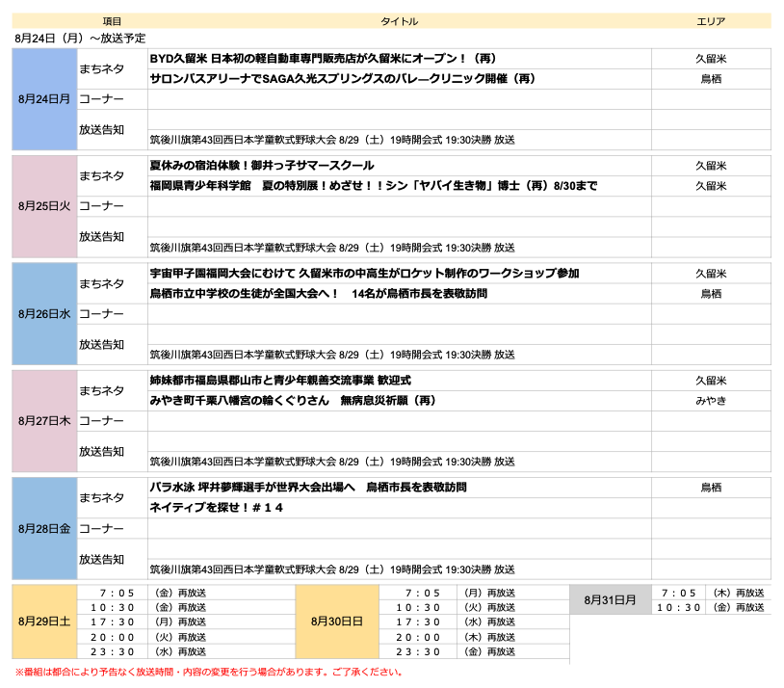Click the 福岡県青少年科学館 ヤバイ生き物 title

(x=374, y=186)
